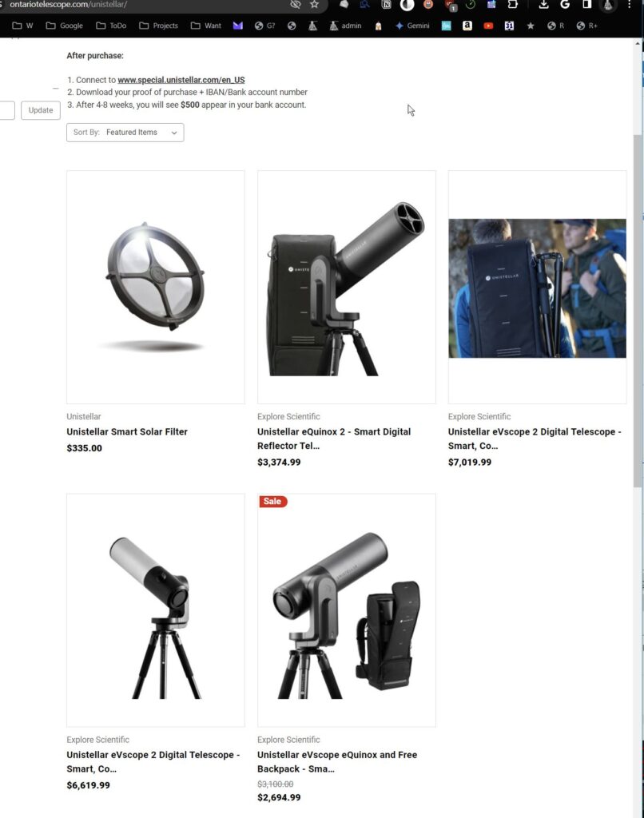Open the ToDo bookmarks folder

tap(111, 26)
